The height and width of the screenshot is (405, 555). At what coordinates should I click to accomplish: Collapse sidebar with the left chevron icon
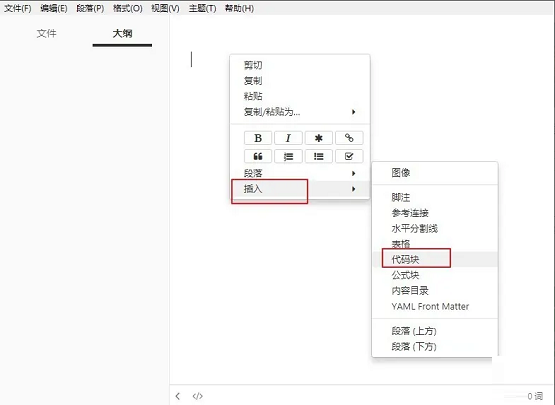pos(178,396)
